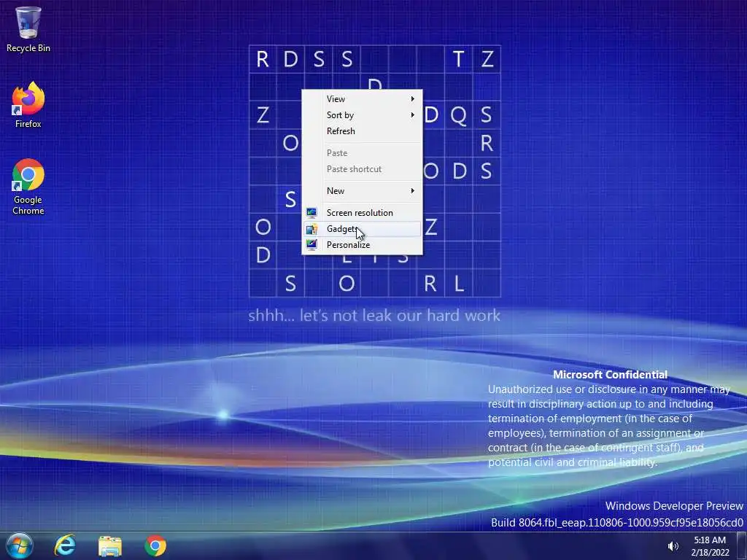Select Gadgets in the context menu
The width and height of the screenshot is (747, 560).
[x=362, y=228]
